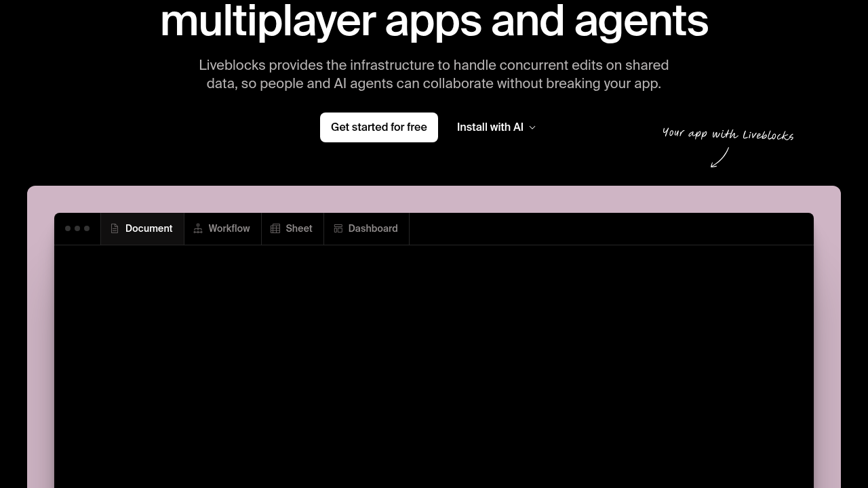Switch to the Document tab
The height and width of the screenshot is (488, 868).
(x=142, y=228)
